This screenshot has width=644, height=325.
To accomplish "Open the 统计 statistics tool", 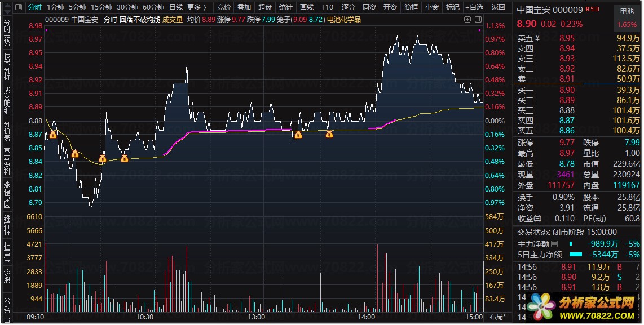I will tap(285, 7).
